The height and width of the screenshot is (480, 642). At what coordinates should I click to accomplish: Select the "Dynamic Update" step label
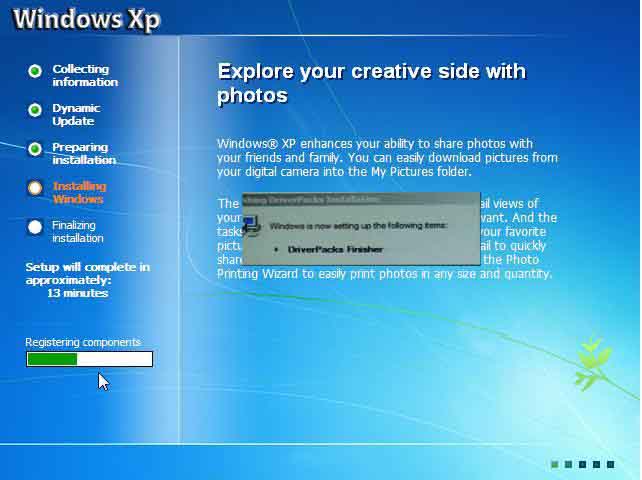[x=76, y=114]
